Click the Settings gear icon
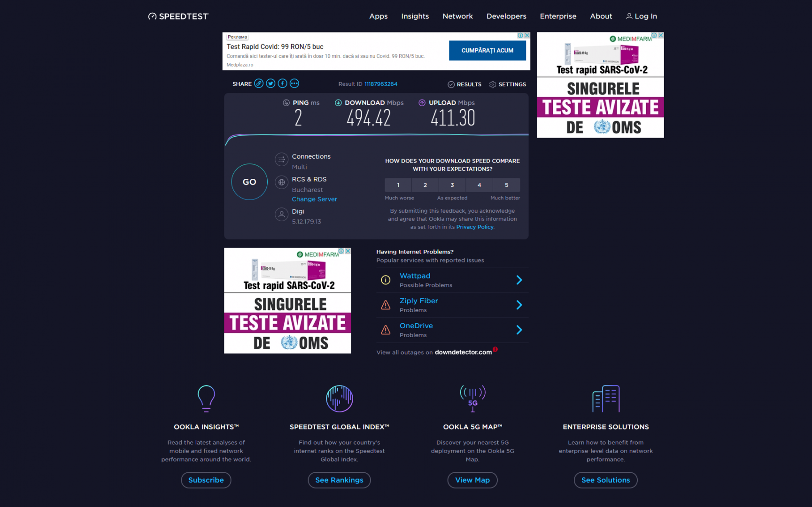The image size is (812, 507). tap(492, 84)
